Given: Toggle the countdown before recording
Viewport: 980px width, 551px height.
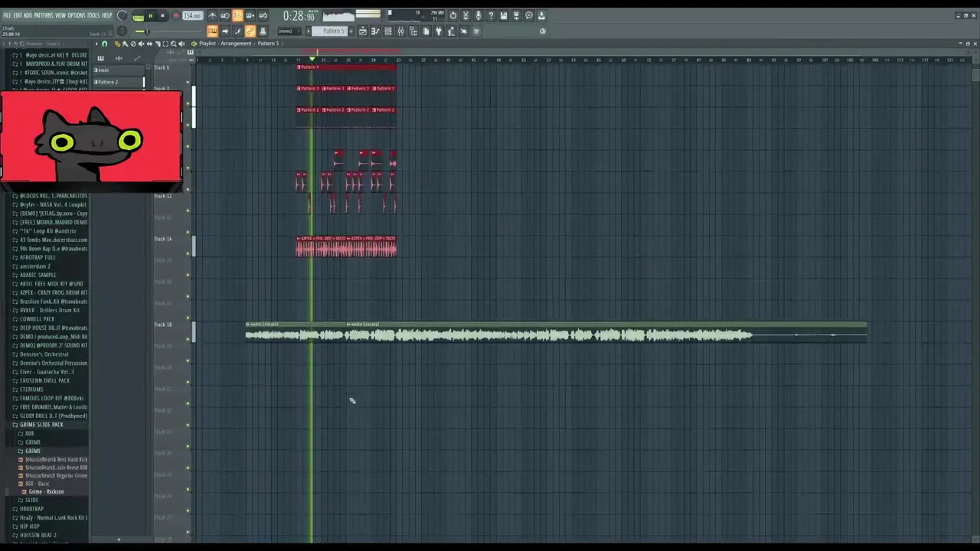Looking at the screenshot, I should pyautogui.click(x=237, y=15).
